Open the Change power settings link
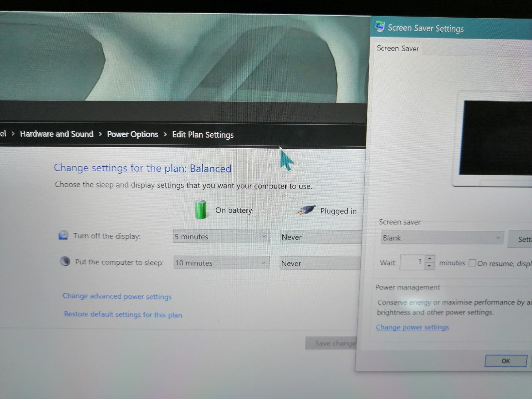The image size is (532, 399). [x=412, y=327]
